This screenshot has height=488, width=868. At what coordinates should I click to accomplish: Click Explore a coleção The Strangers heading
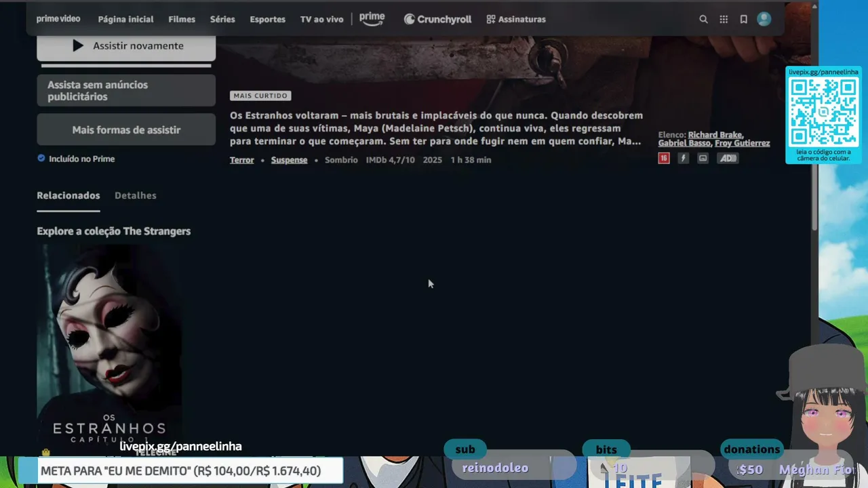pos(113,231)
